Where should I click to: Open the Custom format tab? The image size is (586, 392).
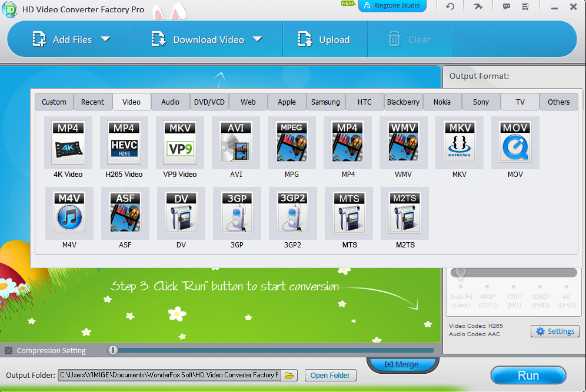point(54,102)
